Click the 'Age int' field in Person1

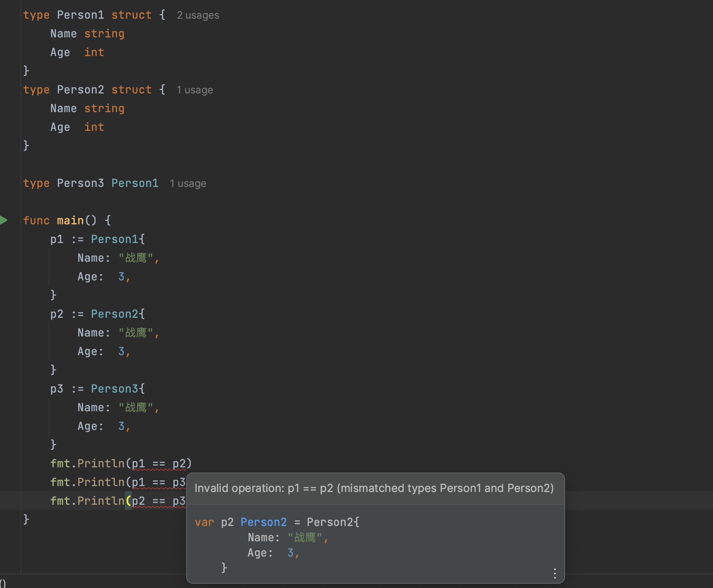(x=77, y=52)
